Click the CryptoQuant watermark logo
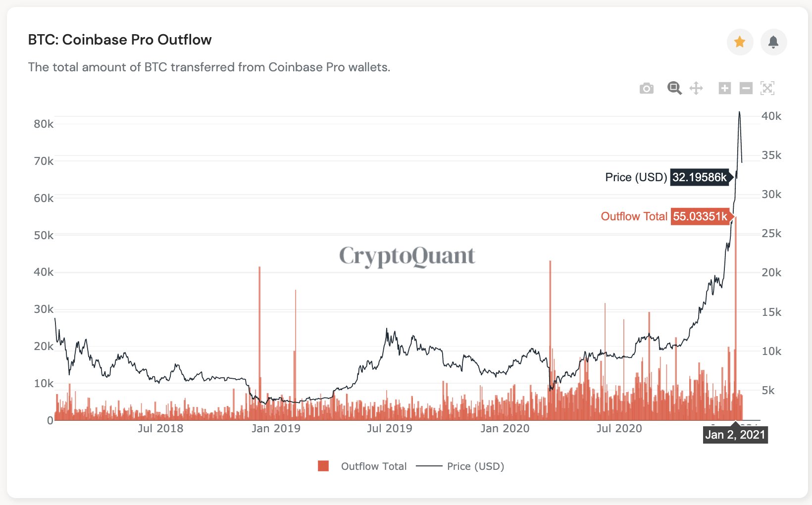Viewport: 812px width, 505px height. [407, 256]
